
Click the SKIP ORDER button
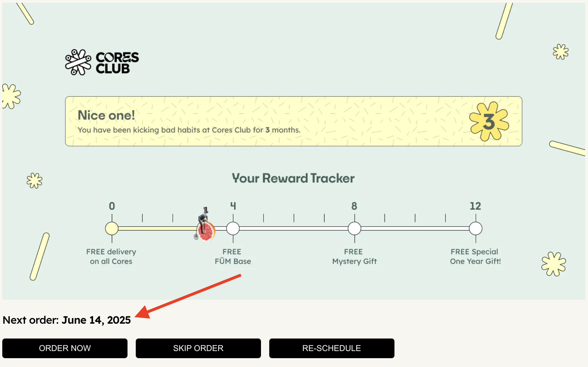(198, 348)
